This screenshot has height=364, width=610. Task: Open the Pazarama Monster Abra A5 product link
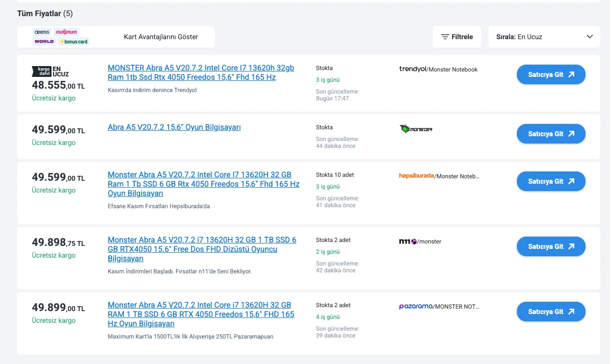[x=201, y=315]
